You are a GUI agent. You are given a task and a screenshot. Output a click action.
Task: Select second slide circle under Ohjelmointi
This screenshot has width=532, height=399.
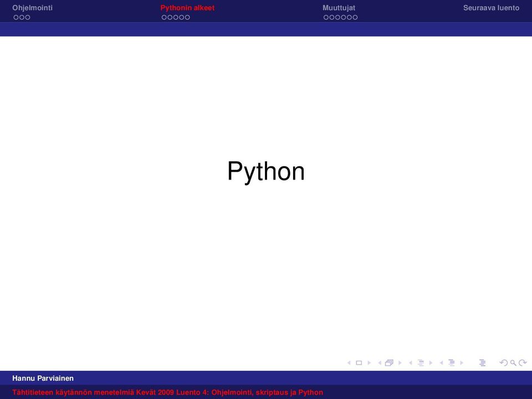(22, 17)
